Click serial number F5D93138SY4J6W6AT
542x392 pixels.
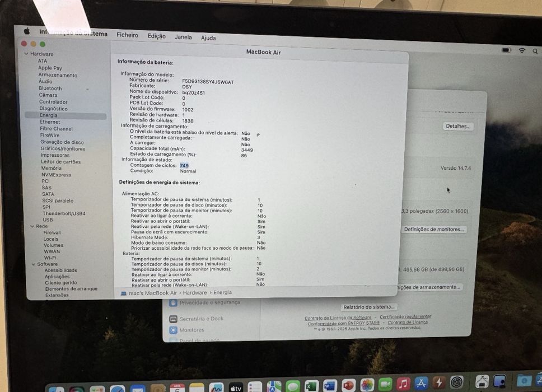[208, 82]
